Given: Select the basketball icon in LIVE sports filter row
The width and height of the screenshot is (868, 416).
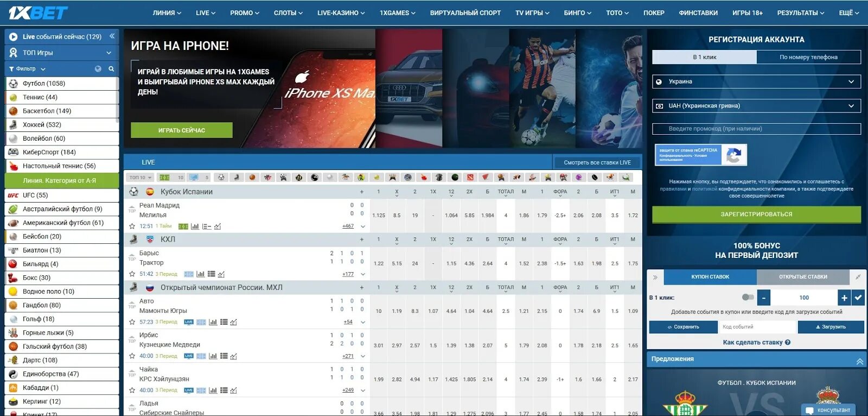Looking at the screenshot, I should point(252,177).
